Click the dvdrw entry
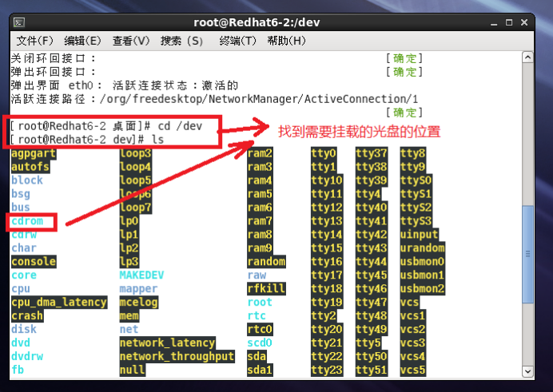Screen dimensions: 553x392 [27, 356]
